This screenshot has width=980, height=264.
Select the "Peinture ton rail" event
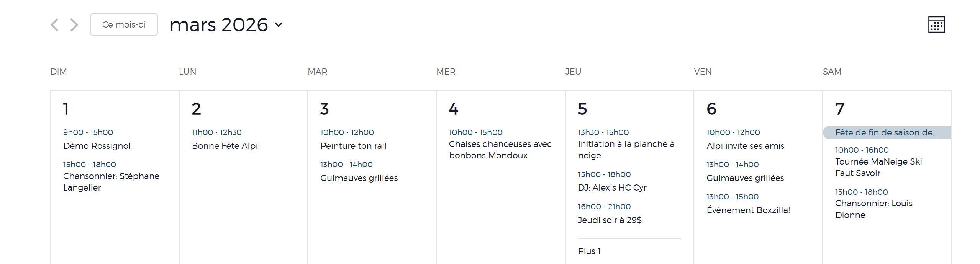point(353,146)
